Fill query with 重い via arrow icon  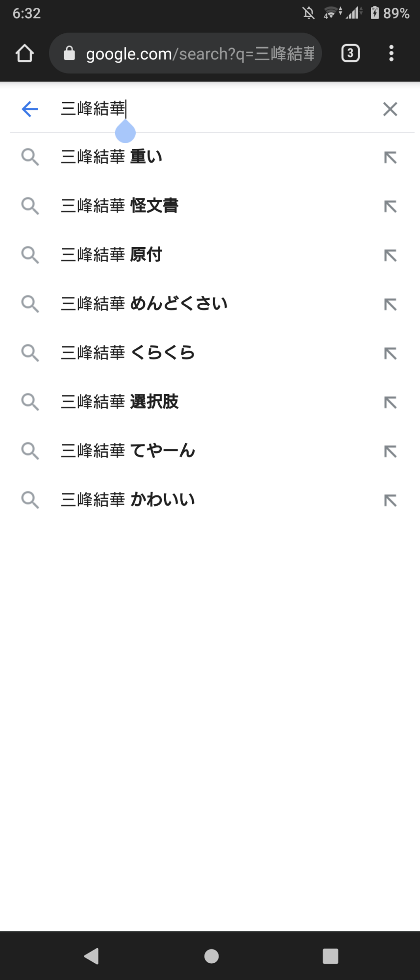click(x=390, y=157)
